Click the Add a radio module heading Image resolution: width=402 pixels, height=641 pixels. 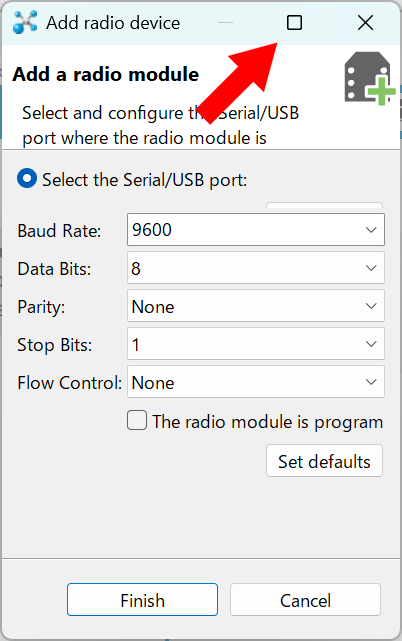point(106,74)
